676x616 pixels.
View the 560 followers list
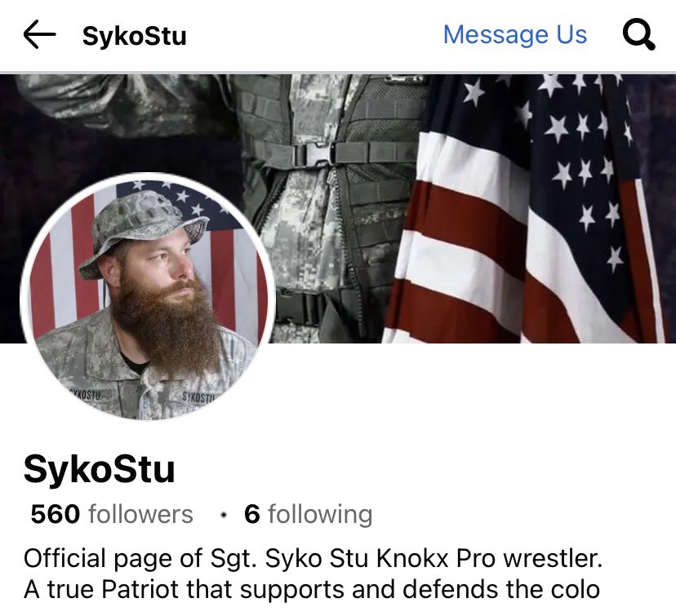[x=112, y=514]
